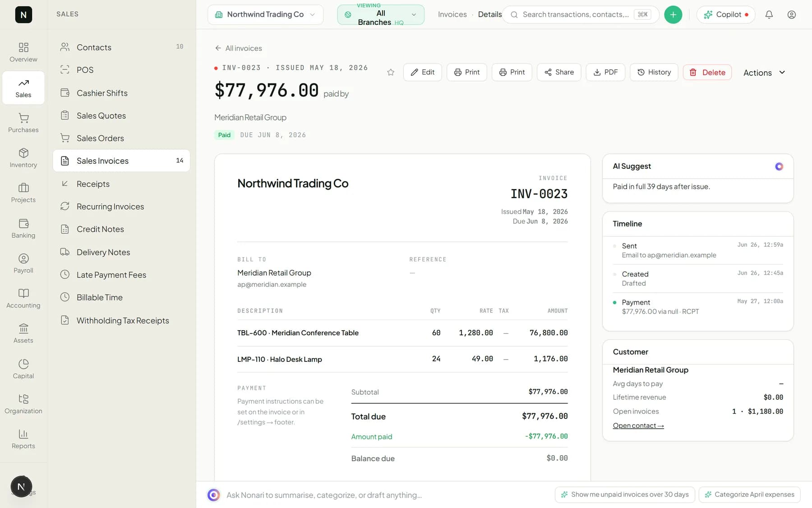Share the invoice
Screen dimensions: 812x508
coord(559,72)
